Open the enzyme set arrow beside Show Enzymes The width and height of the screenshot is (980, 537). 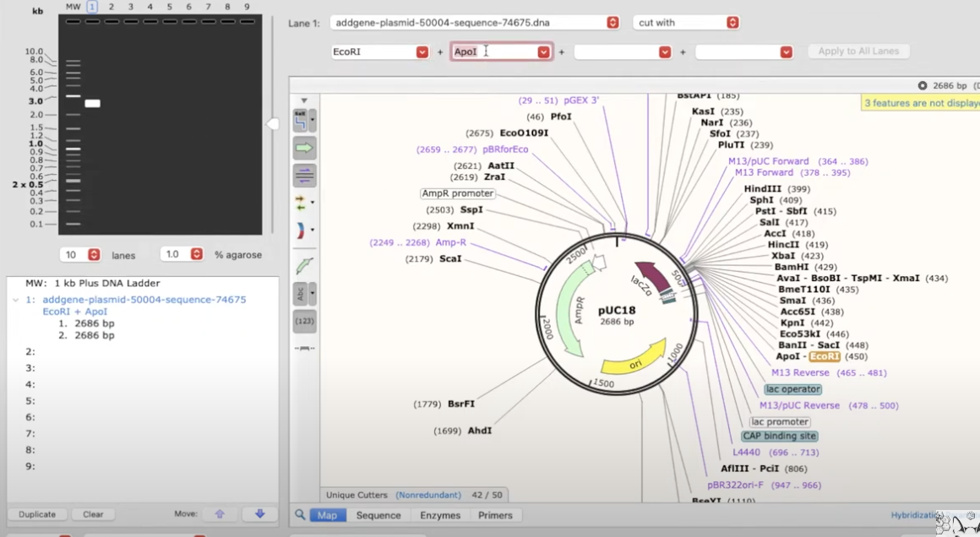(313, 121)
